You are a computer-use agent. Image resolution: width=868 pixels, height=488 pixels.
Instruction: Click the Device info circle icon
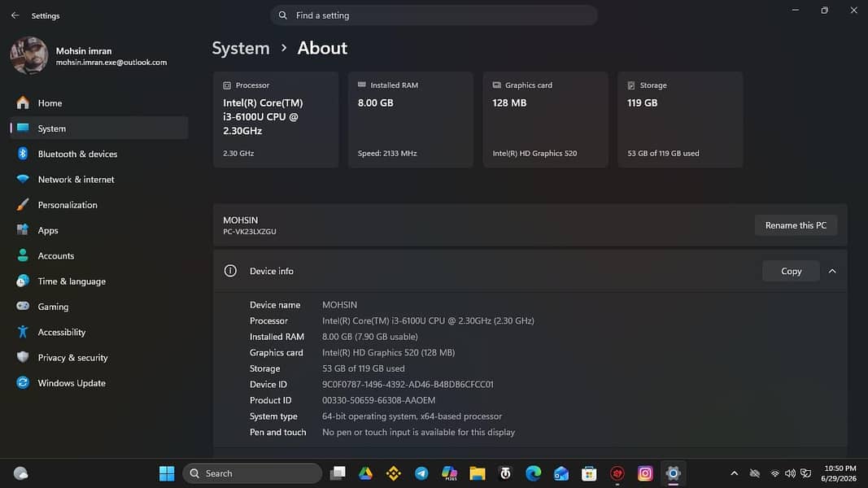point(230,271)
